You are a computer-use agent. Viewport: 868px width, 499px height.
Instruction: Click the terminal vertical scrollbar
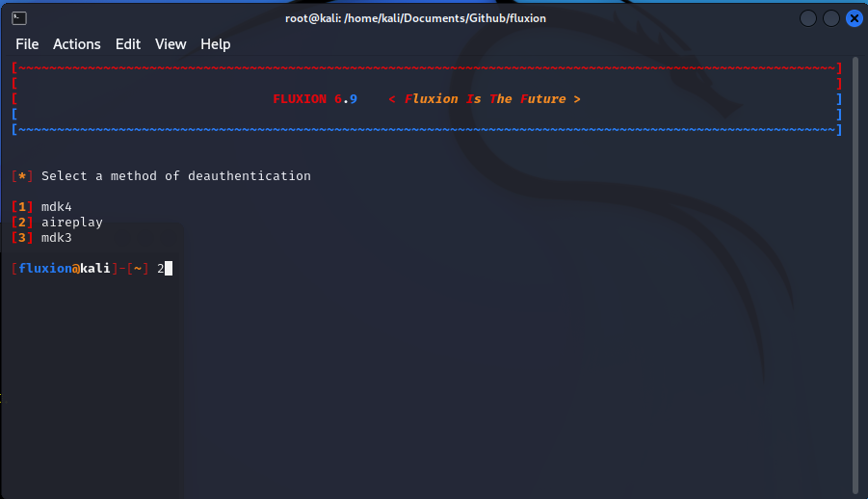click(x=855, y=276)
